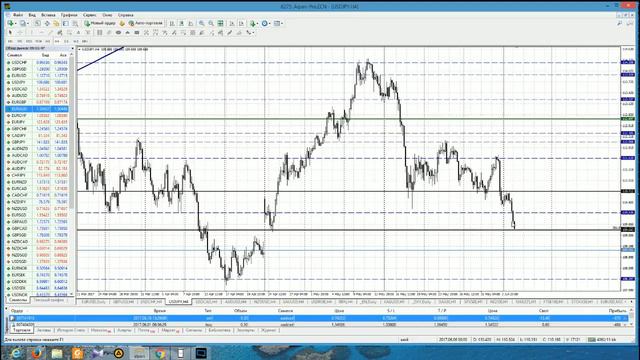640x360 pixels.
Task: Select the Cursor arrow tool
Action: point(10,32)
